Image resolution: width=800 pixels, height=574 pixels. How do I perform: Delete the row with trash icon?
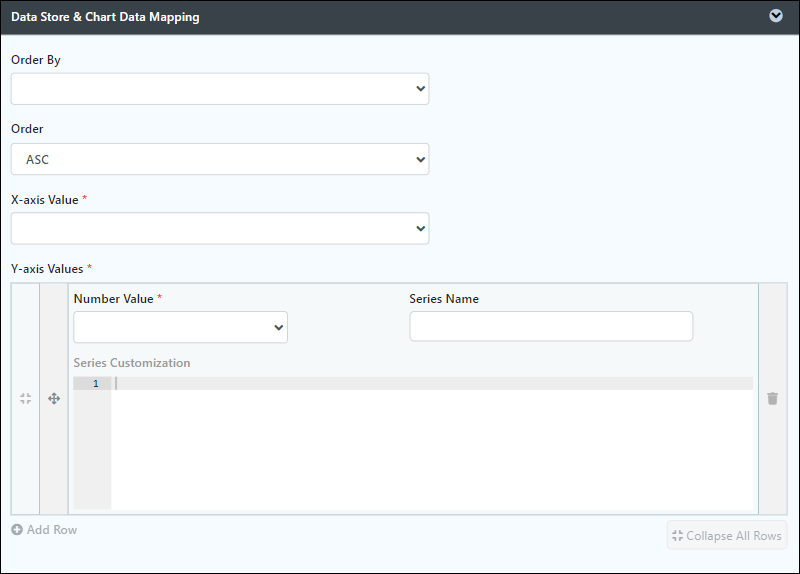pyautogui.click(x=772, y=398)
